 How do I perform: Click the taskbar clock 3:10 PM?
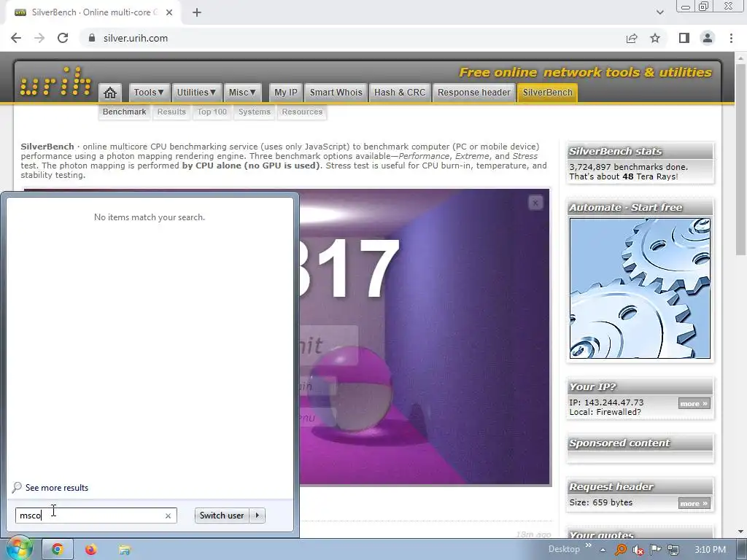point(711,550)
